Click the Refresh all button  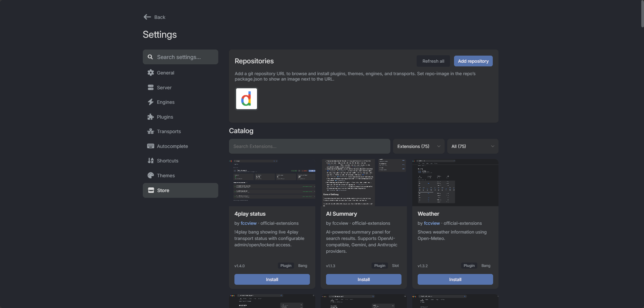click(x=433, y=61)
